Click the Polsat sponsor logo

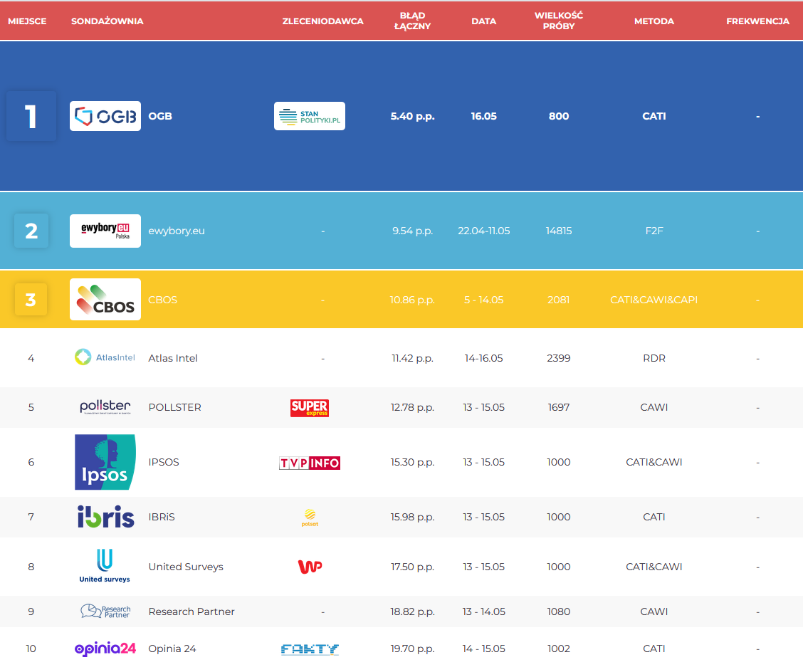310,518
